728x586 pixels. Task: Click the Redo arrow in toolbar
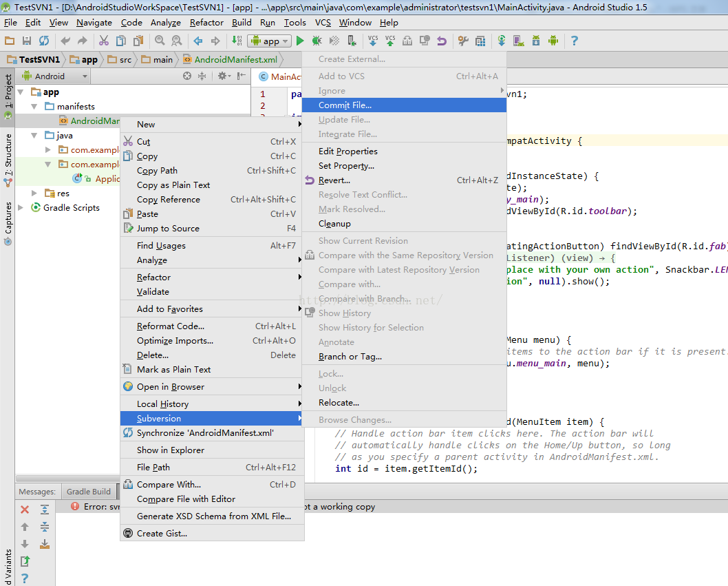(82, 41)
